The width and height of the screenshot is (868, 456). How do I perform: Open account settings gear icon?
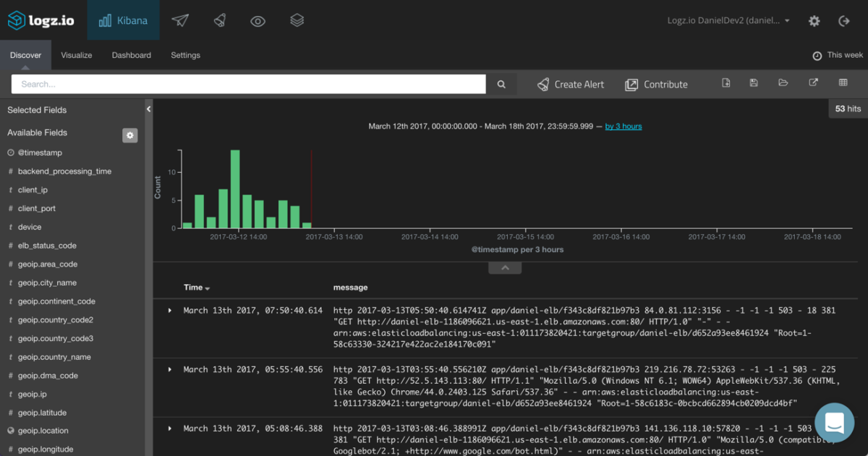point(814,21)
